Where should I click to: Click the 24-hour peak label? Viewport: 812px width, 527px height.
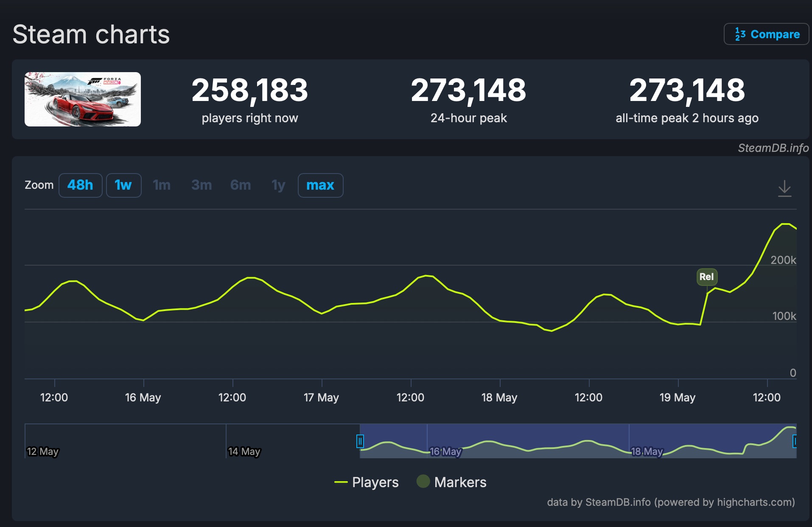469,118
